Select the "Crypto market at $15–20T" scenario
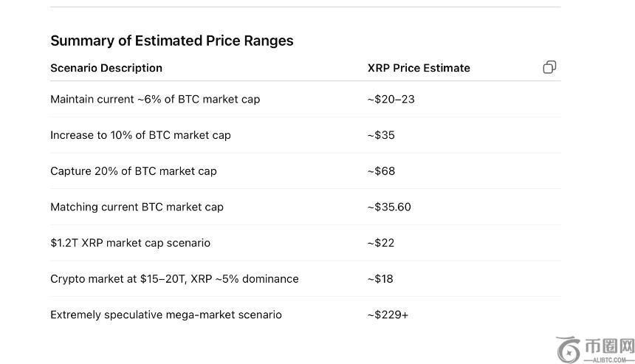The height and width of the screenshot is (364, 635). [x=174, y=279]
